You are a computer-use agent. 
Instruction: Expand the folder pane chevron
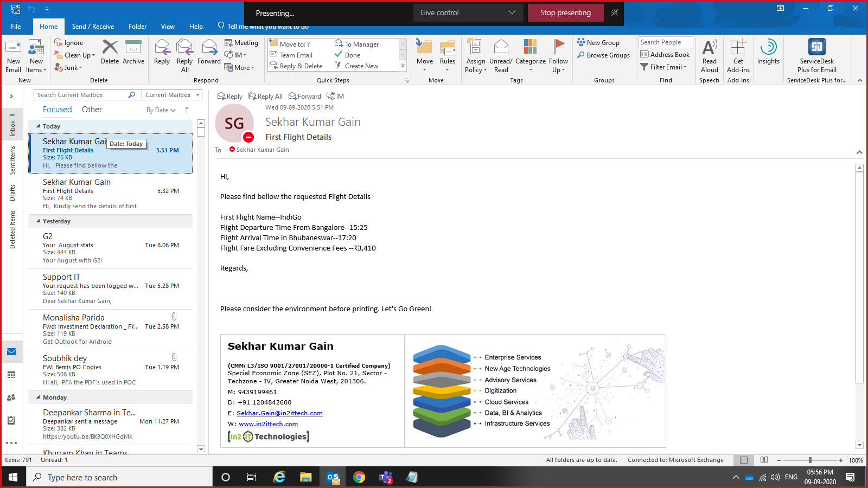point(11,97)
